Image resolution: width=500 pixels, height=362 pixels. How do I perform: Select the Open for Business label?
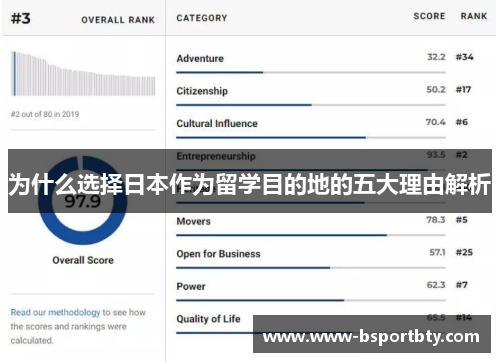pos(218,254)
